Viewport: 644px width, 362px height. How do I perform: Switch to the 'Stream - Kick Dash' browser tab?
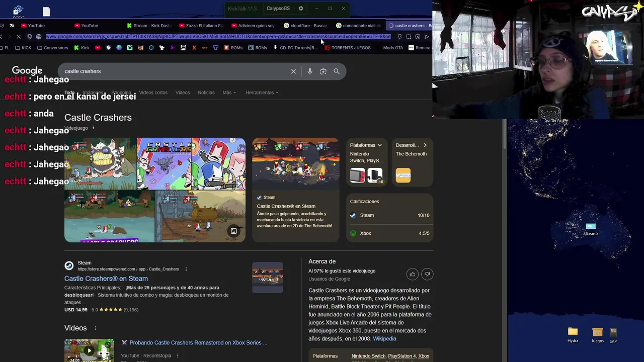coord(149,26)
